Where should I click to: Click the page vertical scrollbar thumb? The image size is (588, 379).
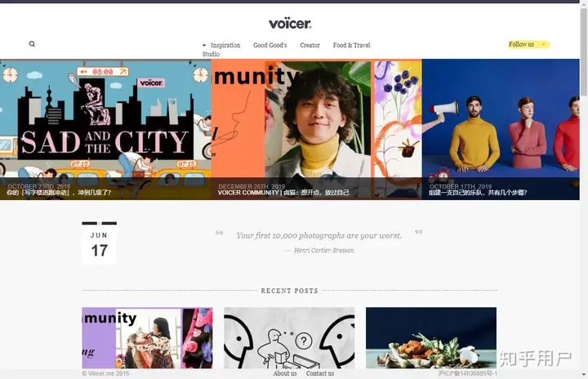584,51
